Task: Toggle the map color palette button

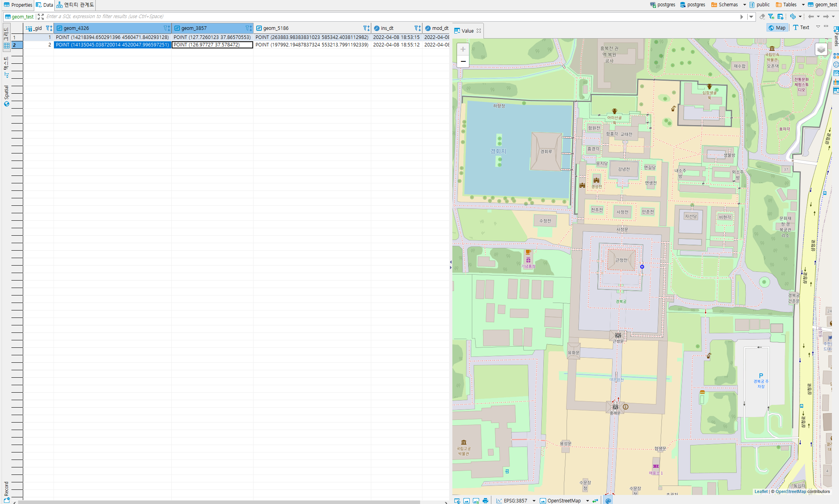Action: [x=608, y=500]
